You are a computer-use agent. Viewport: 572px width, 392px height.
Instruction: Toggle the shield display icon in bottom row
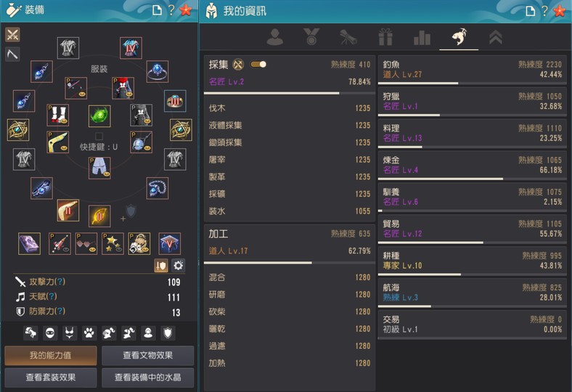[x=168, y=333]
